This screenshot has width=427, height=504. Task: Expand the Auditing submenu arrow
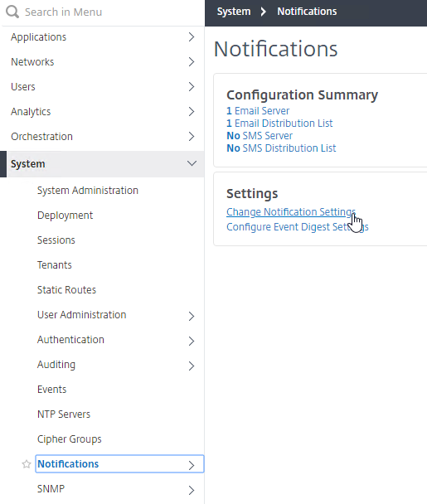[x=192, y=366]
